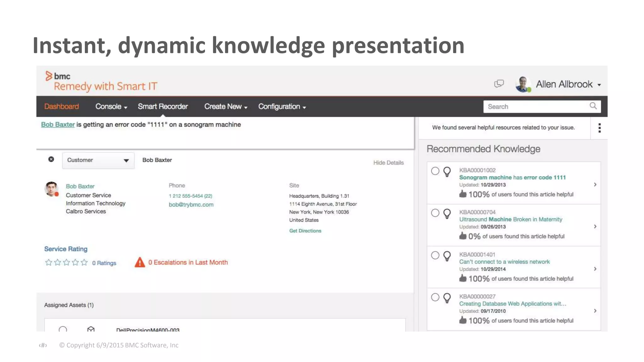Select radio button for KBA00000704 article

pyautogui.click(x=435, y=213)
